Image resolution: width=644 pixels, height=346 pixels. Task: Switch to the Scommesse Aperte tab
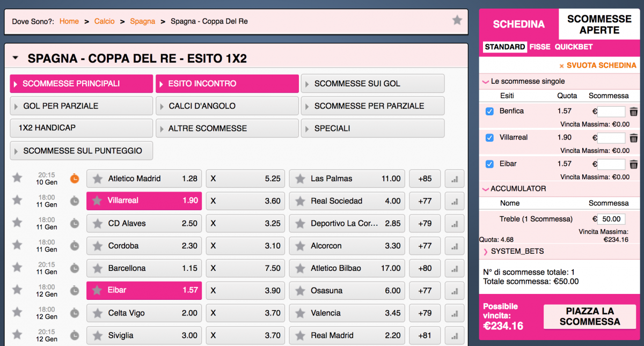[x=599, y=24]
